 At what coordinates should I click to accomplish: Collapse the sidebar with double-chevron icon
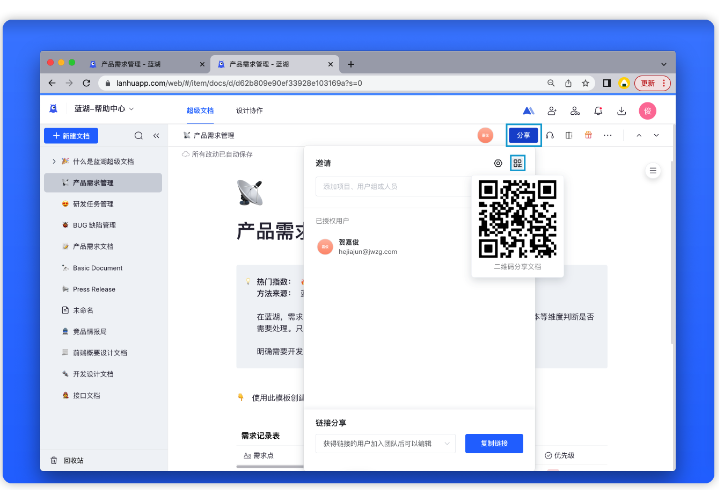tap(156, 136)
